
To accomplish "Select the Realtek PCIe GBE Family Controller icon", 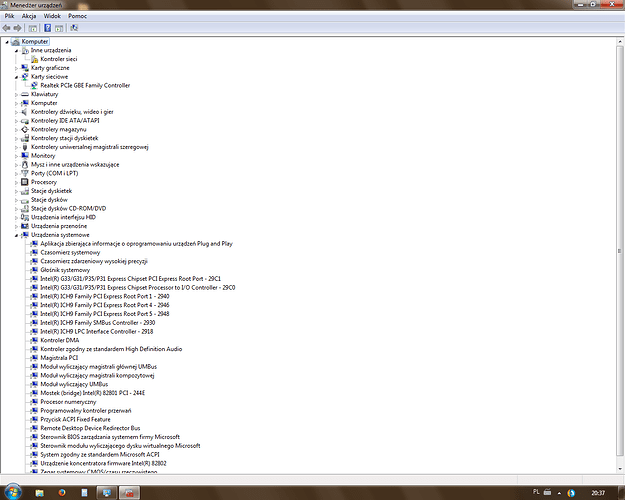I will pyautogui.click(x=34, y=85).
